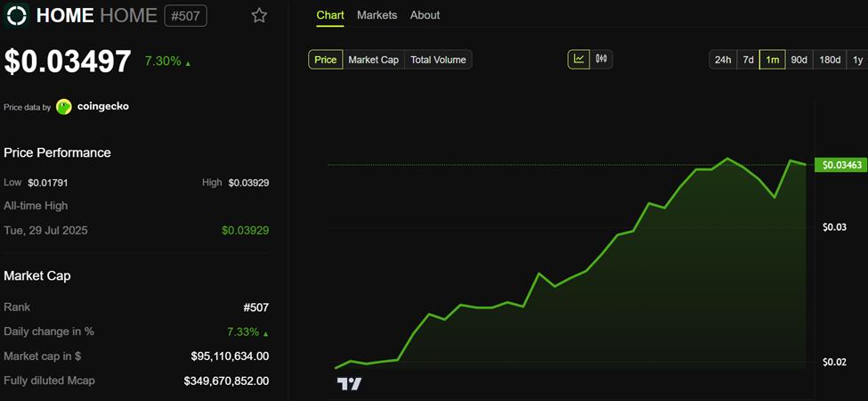Viewport: 868px width, 401px height.
Task: Open the Markets tab
Action: [377, 15]
